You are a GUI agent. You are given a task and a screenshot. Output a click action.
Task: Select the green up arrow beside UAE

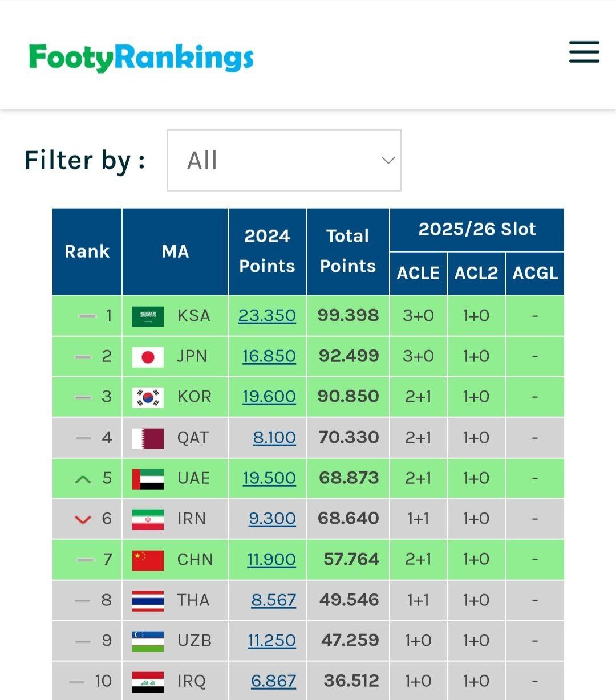click(x=83, y=478)
